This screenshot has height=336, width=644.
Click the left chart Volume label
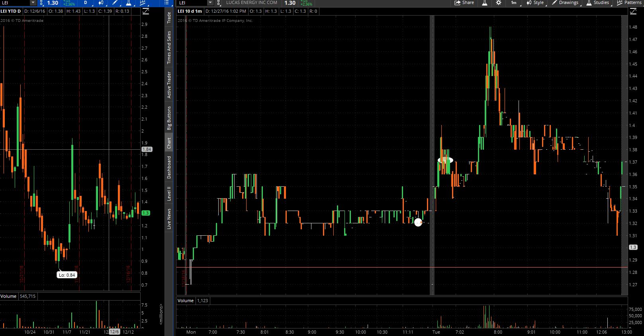[x=8, y=296]
